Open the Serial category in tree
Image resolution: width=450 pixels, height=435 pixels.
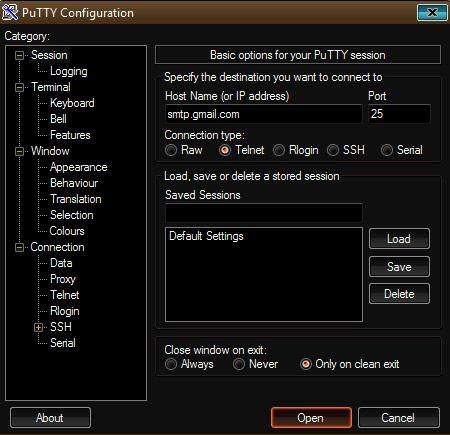63,343
